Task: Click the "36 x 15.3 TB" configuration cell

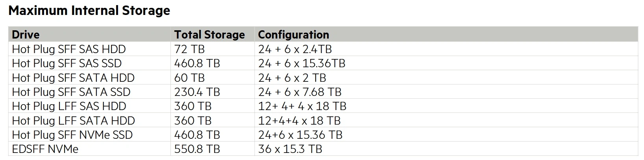Action: click(x=290, y=149)
